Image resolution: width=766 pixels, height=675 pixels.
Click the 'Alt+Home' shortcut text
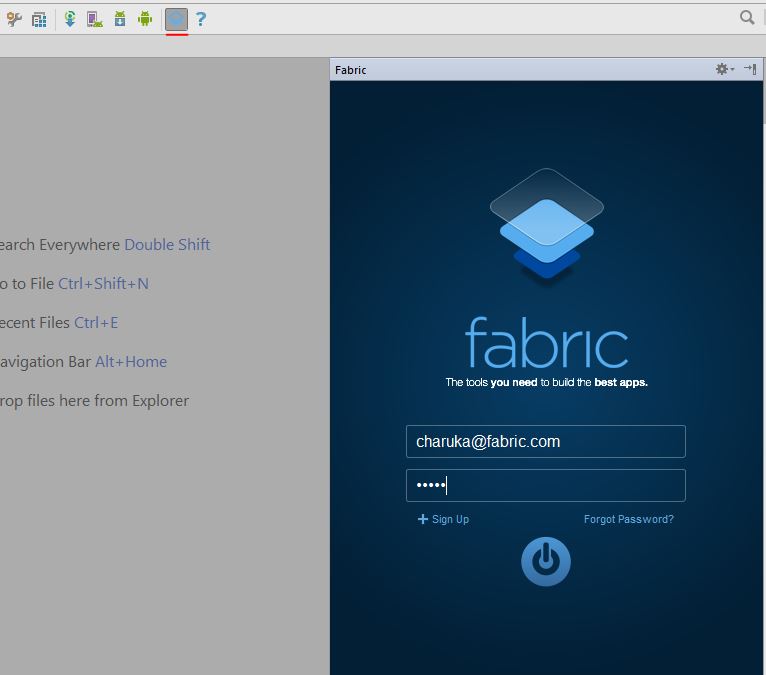pos(131,362)
